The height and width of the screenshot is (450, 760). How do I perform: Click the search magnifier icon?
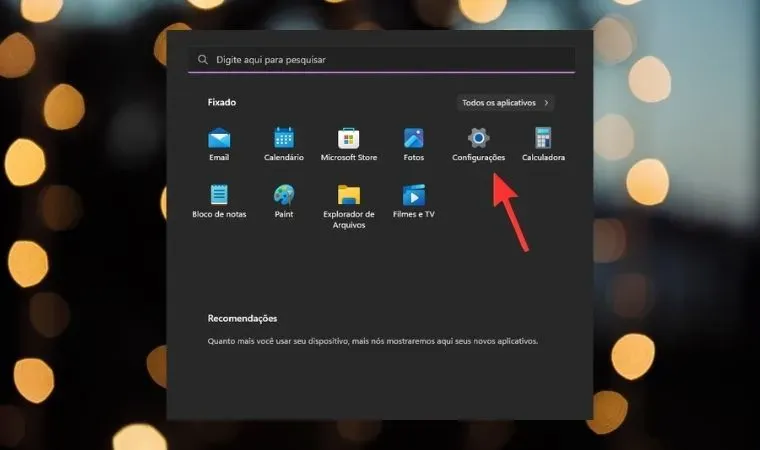coord(203,60)
